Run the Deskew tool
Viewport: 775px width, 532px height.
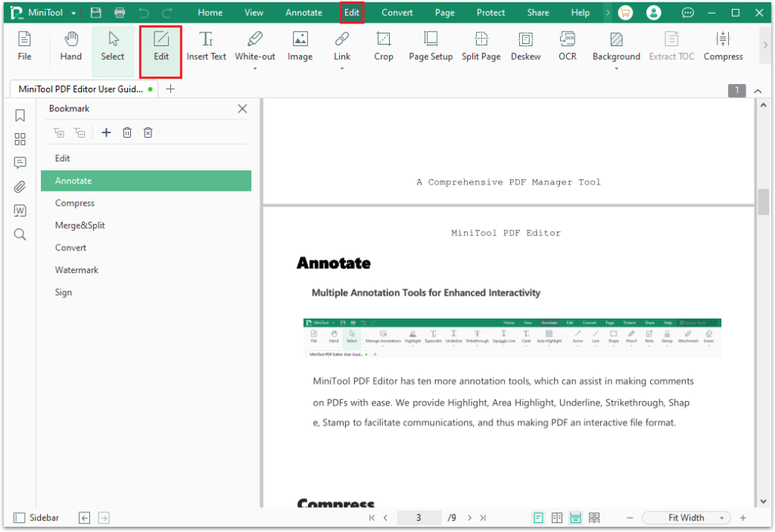point(525,46)
